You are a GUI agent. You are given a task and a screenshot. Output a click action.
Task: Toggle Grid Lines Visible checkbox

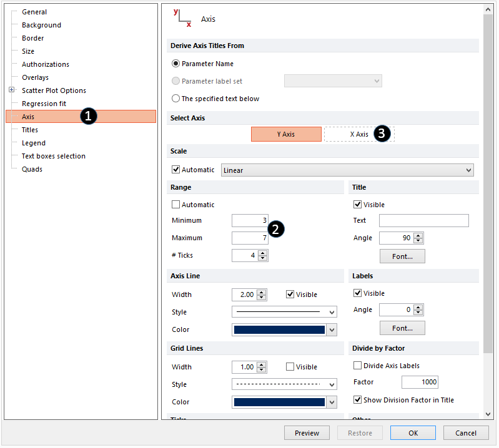coord(290,367)
